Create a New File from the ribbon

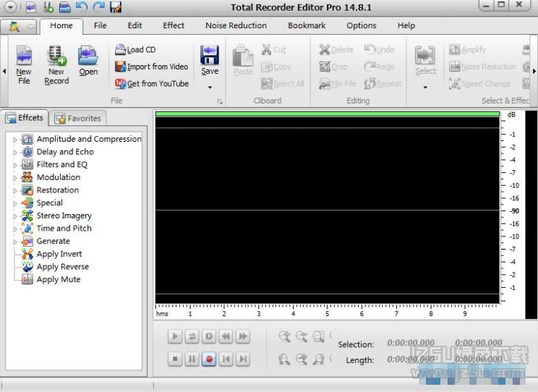click(24, 64)
